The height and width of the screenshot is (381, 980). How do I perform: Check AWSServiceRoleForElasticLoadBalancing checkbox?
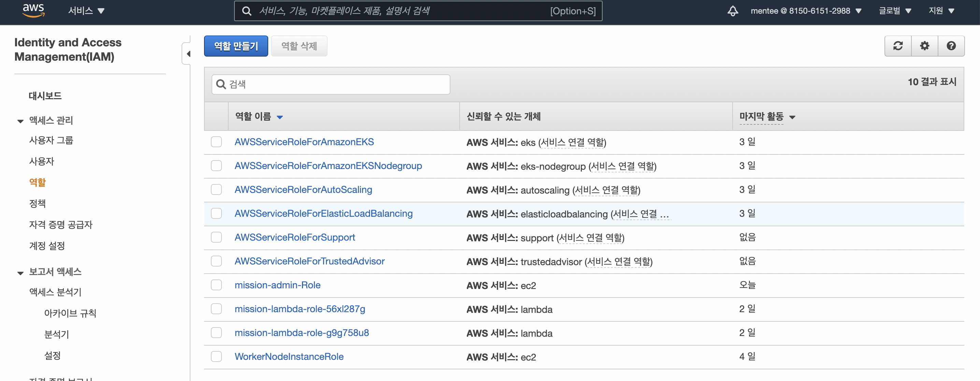click(x=216, y=213)
